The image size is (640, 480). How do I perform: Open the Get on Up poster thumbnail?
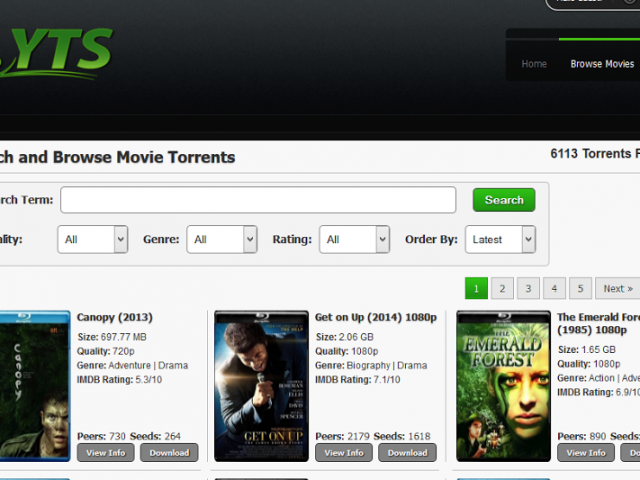pyautogui.click(x=261, y=386)
